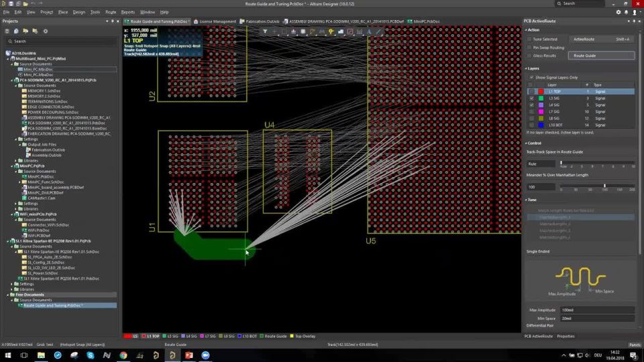The image size is (644, 362).
Task: Open the Rule track spacing dropdown
Action: click(x=541, y=164)
